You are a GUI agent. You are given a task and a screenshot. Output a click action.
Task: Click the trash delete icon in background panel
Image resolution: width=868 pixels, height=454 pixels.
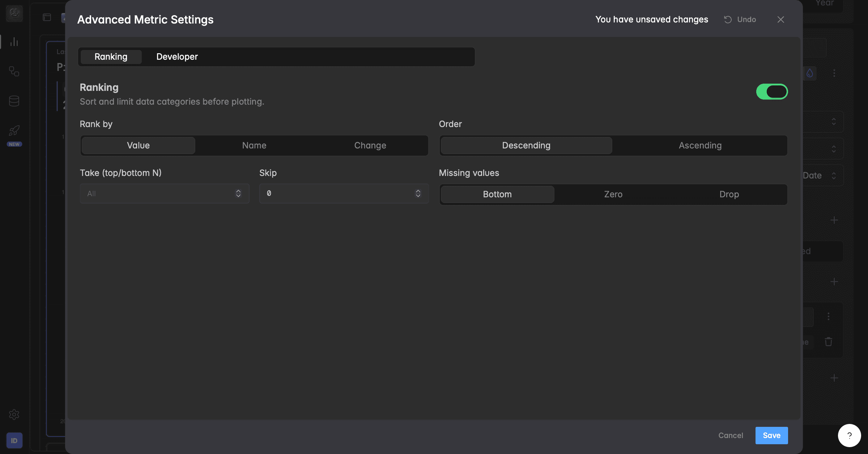[829, 341]
